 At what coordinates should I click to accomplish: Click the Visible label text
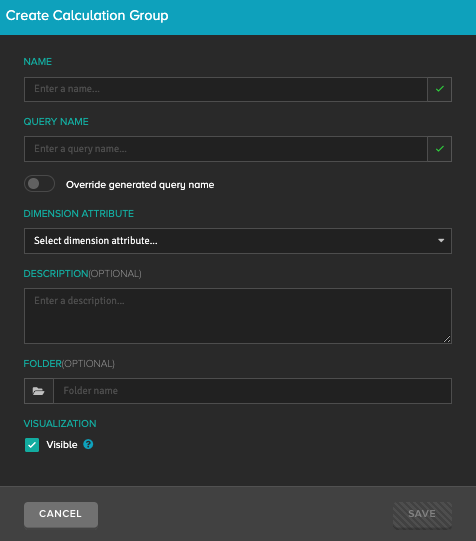click(62, 445)
